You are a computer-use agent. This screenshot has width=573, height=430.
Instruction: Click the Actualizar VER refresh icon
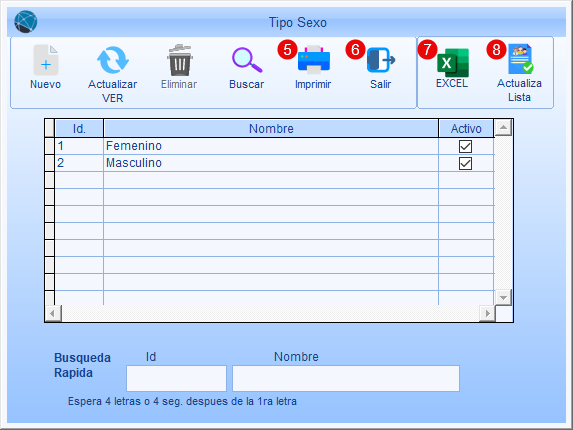click(x=113, y=60)
